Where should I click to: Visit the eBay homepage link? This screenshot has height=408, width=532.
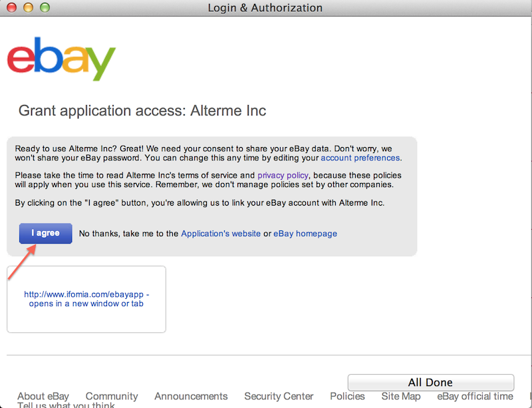(x=305, y=234)
